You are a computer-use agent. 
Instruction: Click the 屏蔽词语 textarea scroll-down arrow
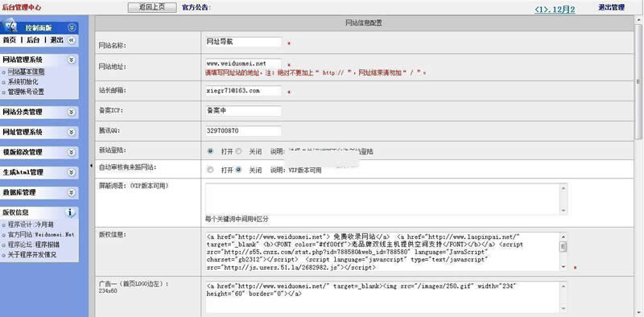tap(563, 210)
